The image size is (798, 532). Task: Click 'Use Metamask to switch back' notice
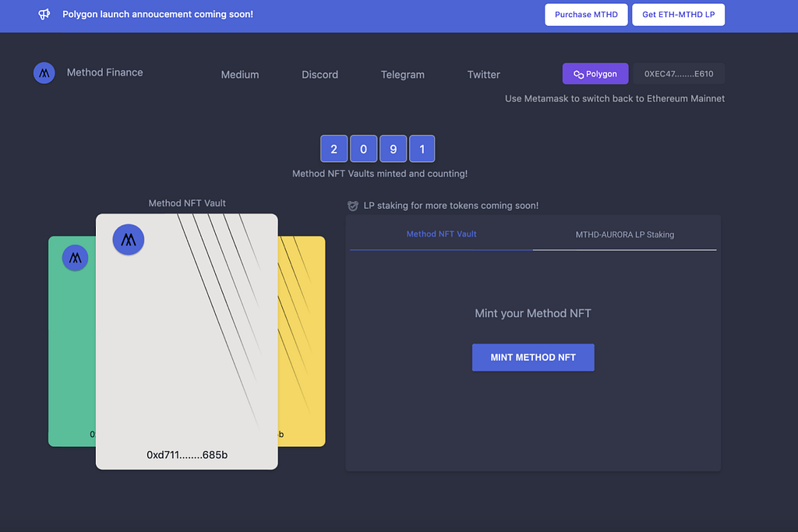click(615, 99)
